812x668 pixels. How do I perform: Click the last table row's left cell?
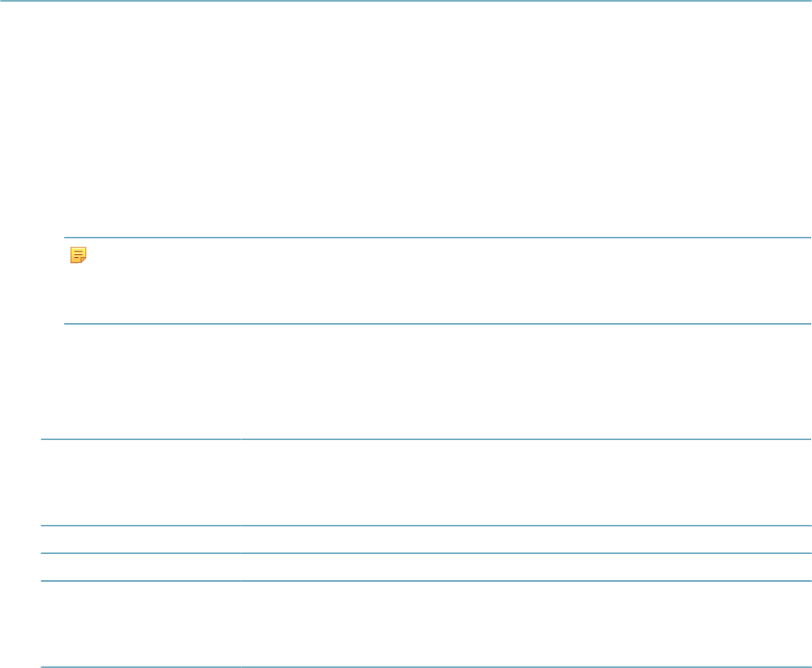pyautogui.click(x=141, y=624)
